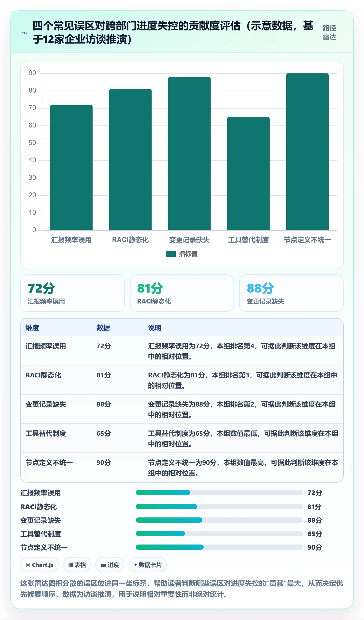Viewport: 364px width, 620px height.
Task: Click the 维度 table column header
Action: pos(32,328)
